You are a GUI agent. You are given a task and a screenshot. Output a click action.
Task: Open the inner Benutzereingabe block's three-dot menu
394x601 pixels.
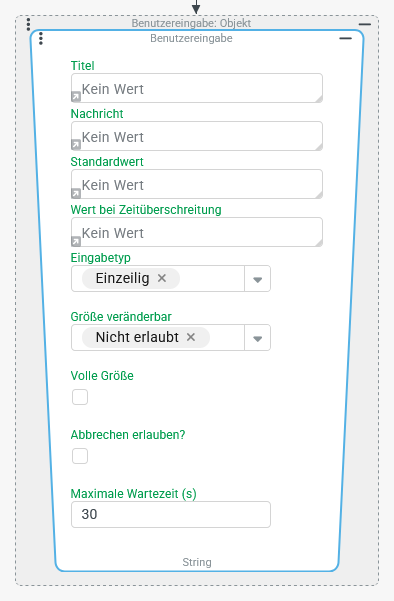coord(41,38)
